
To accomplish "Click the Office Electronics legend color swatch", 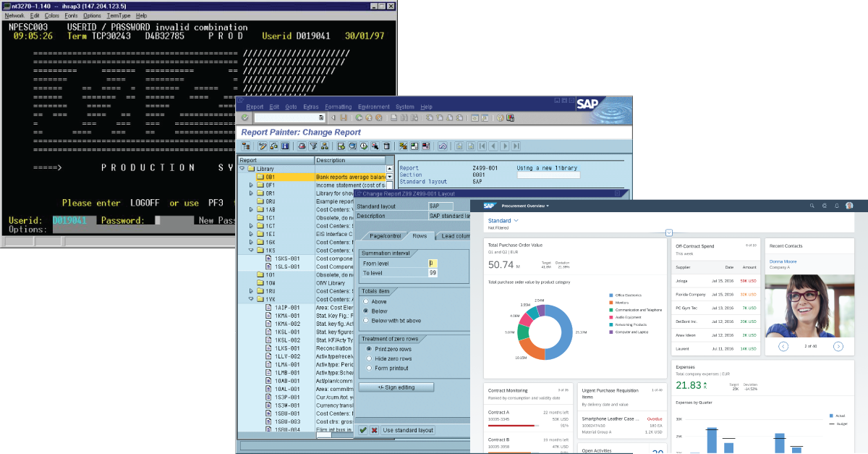I will tap(611, 295).
